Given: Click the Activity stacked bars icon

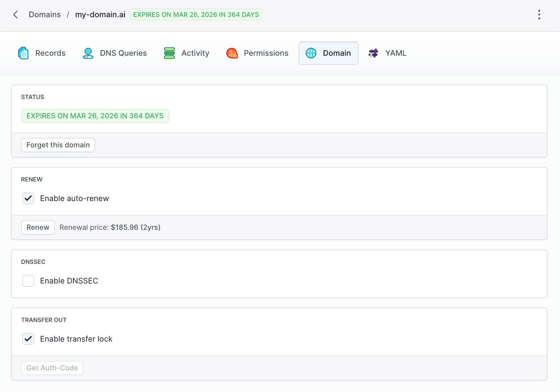Looking at the screenshot, I should tap(169, 53).
